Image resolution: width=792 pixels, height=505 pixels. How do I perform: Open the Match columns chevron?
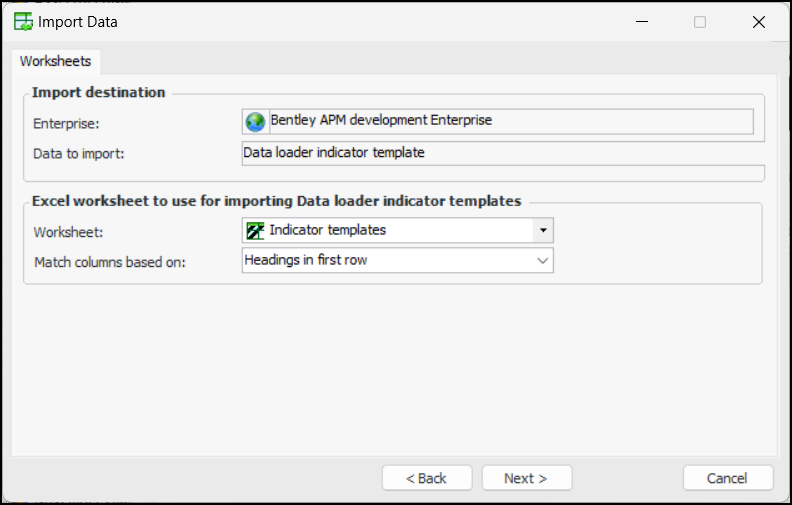click(x=543, y=260)
